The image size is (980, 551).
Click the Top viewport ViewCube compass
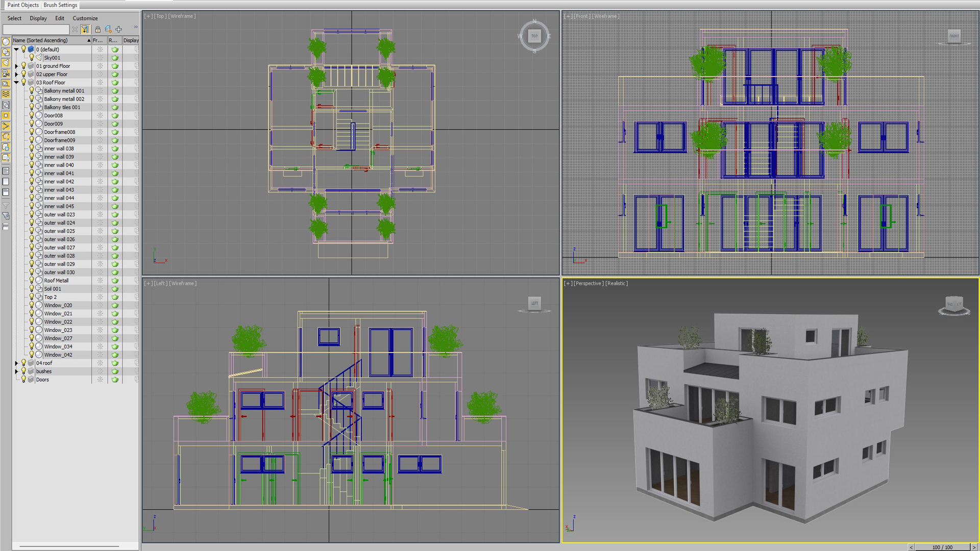point(534,36)
